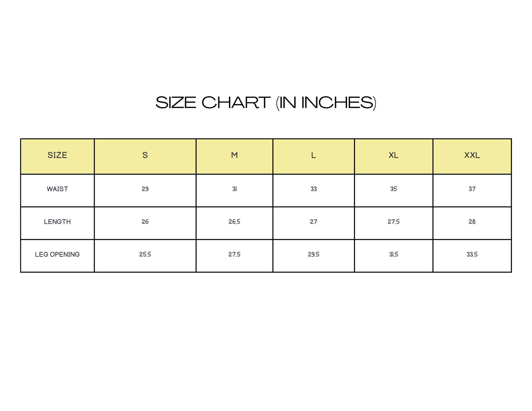
Task: Click waist value 31 for size M
Action: (x=234, y=189)
